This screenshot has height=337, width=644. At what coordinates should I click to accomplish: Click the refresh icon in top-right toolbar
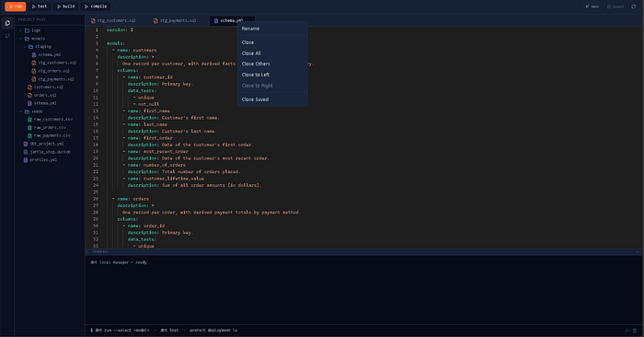click(x=633, y=6)
